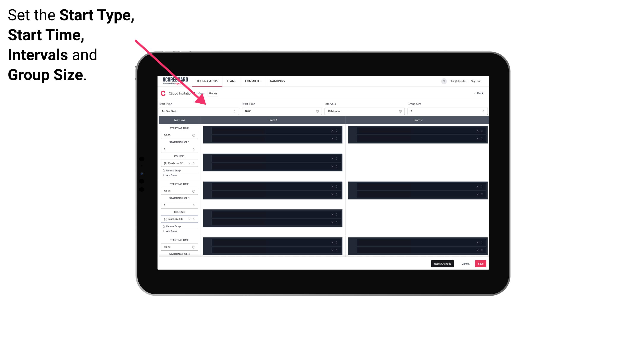Image resolution: width=644 pixels, height=346 pixels.
Task: Click the Reset Changes button
Action: click(x=442, y=264)
